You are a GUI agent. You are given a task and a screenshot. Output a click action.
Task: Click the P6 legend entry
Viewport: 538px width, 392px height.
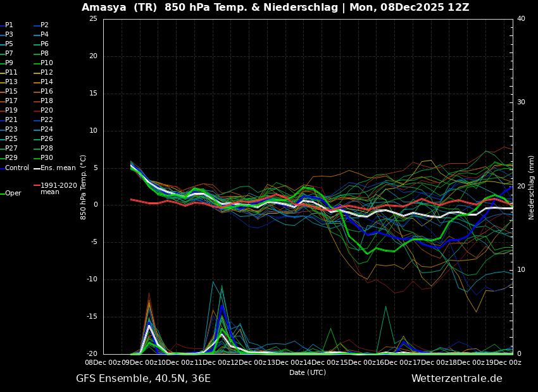pos(41,44)
